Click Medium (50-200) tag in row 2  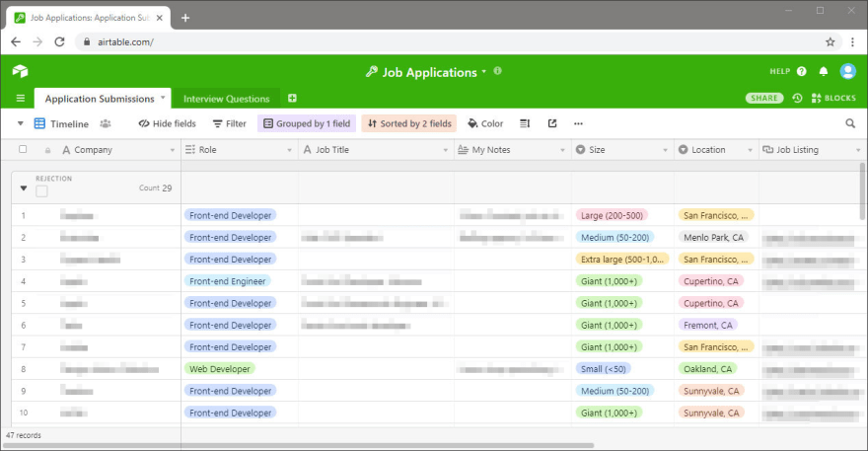point(615,238)
